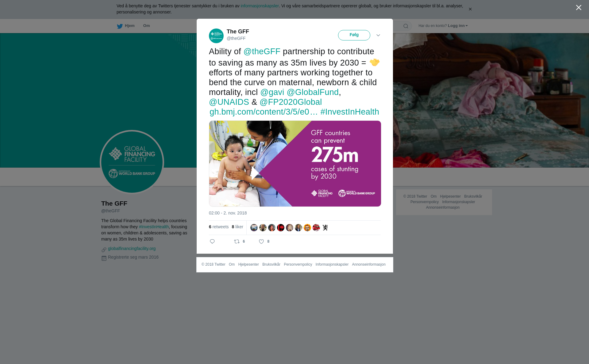Close the tweet overlay with X
Viewport: 589px width, 364px height.
[x=579, y=8]
